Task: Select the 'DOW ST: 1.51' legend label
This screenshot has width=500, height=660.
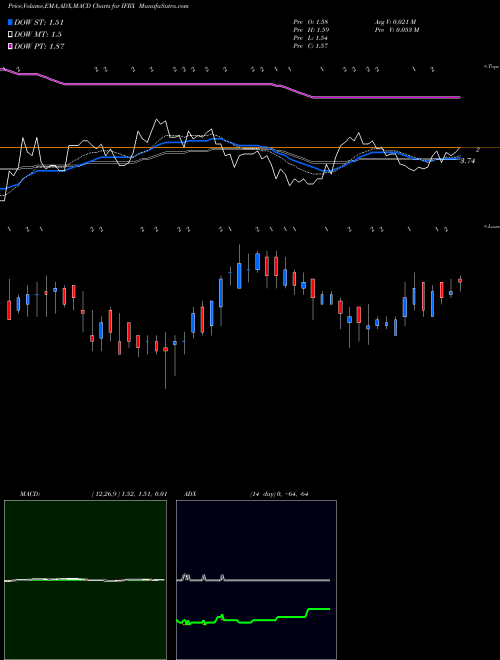Action: 39,23
